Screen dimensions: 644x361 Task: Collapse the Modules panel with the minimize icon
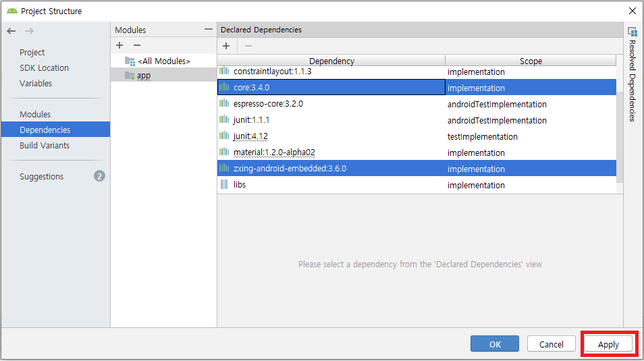pos(209,30)
